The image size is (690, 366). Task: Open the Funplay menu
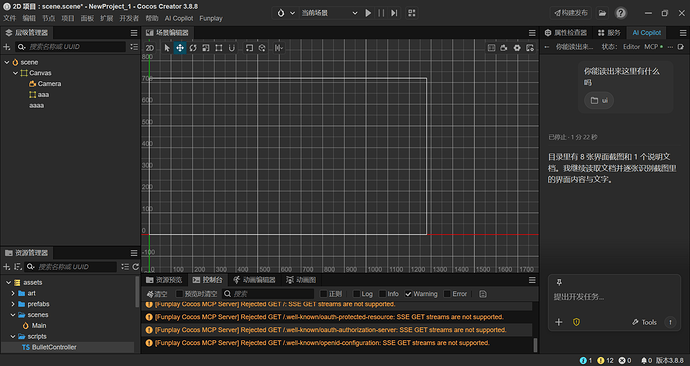211,18
